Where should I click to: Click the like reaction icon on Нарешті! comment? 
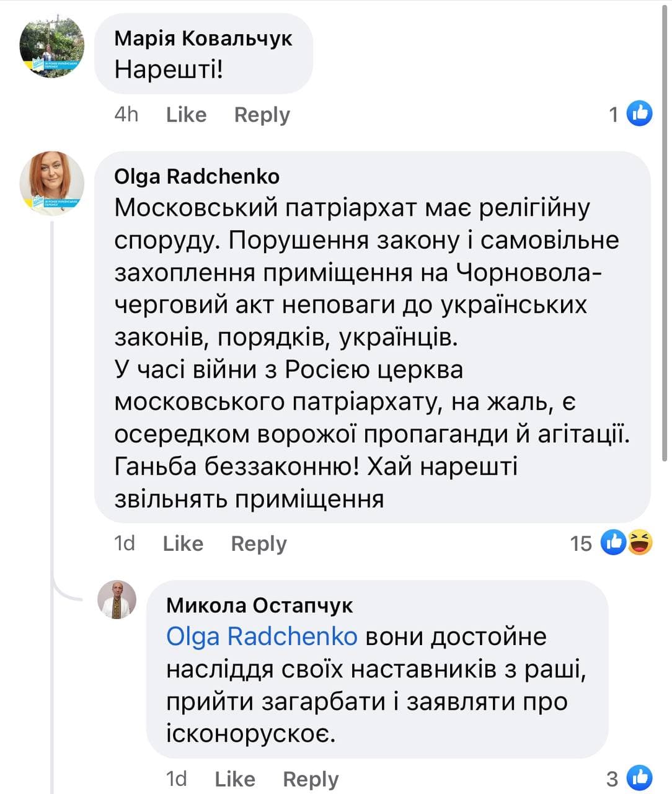[x=639, y=114]
